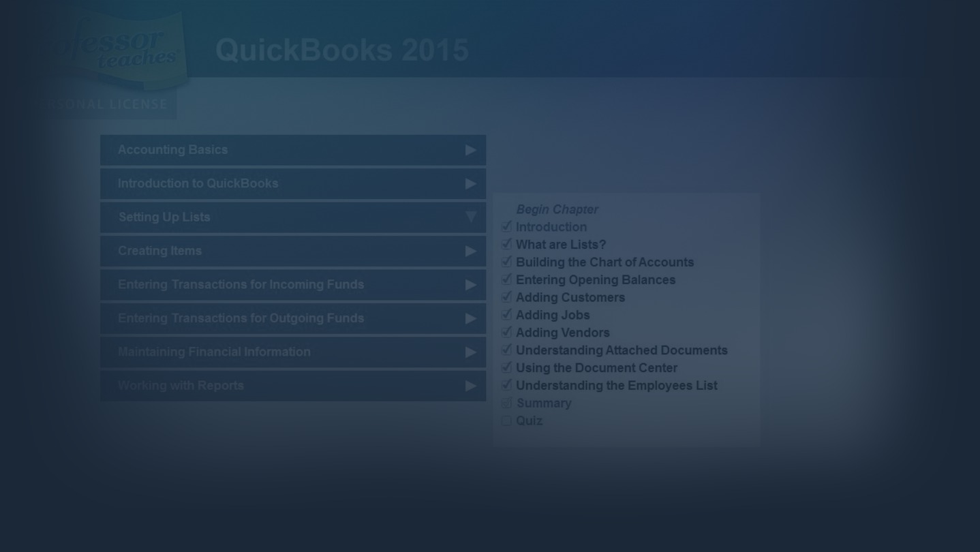The image size is (980, 552).
Task: Open Using the Document Center lesson
Action: (596, 368)
